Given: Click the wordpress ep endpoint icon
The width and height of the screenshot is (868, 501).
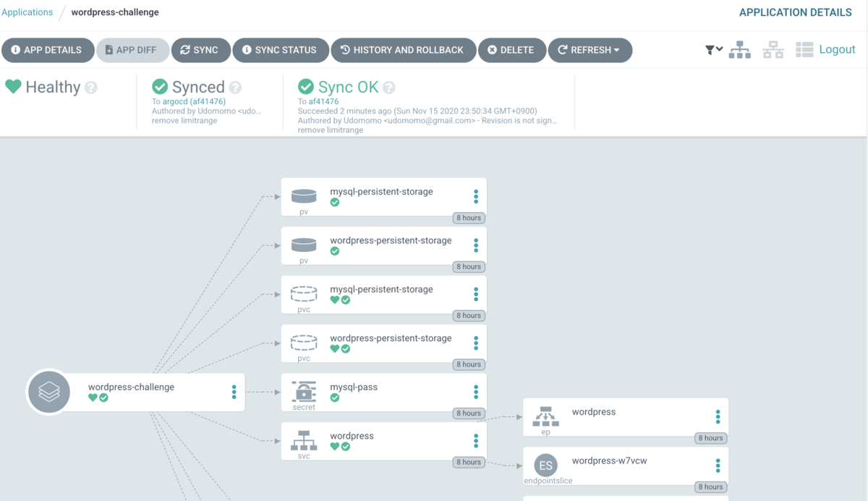Looking at the screenshot, I should [x=546, y=416].
